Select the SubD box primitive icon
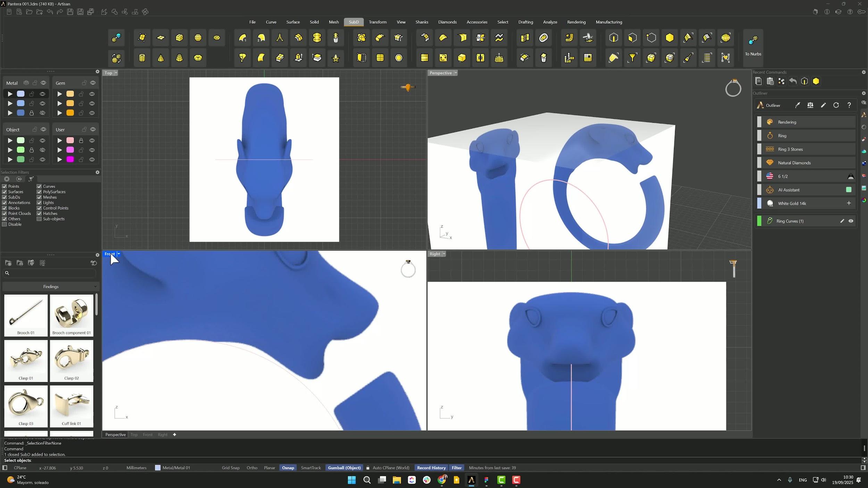This screenshot has height=488, width=868. (180, 38)
